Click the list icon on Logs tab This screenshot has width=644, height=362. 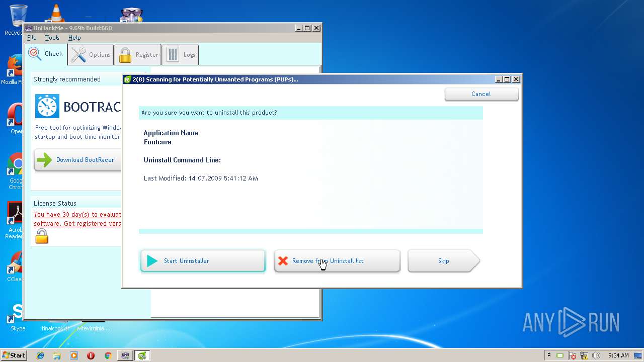[173, 55]
